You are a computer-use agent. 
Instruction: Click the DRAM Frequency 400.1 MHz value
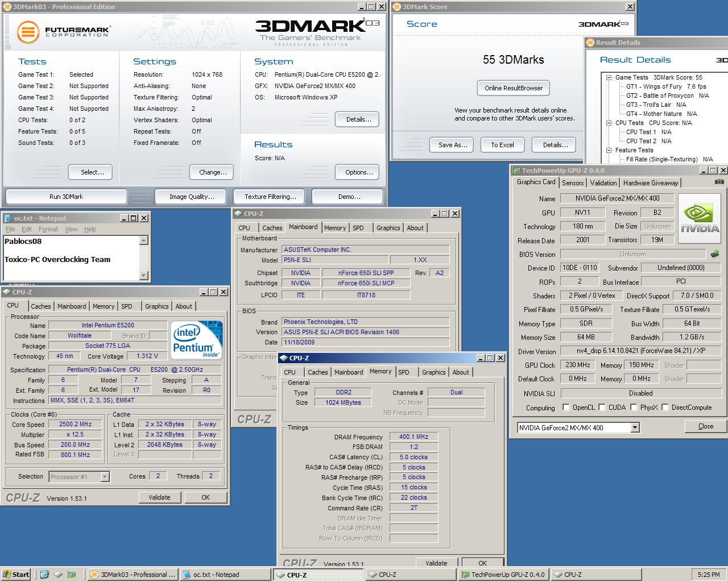pos(413,437)
